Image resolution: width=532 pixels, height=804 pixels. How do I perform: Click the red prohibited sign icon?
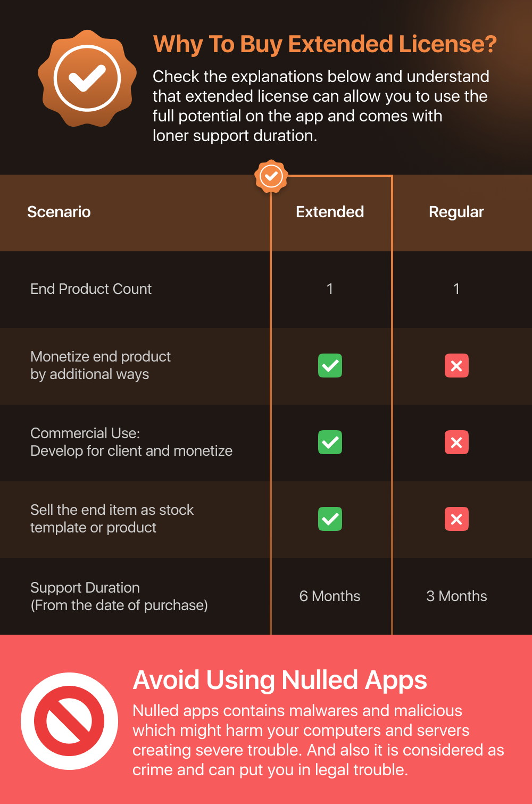click(69, 721)
